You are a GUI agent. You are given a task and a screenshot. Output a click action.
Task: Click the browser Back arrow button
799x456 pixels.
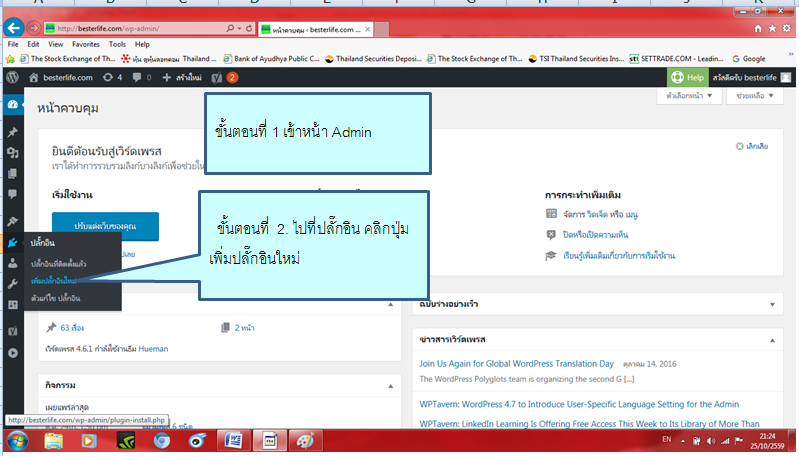pyautogui.click(x=14, y=28)
